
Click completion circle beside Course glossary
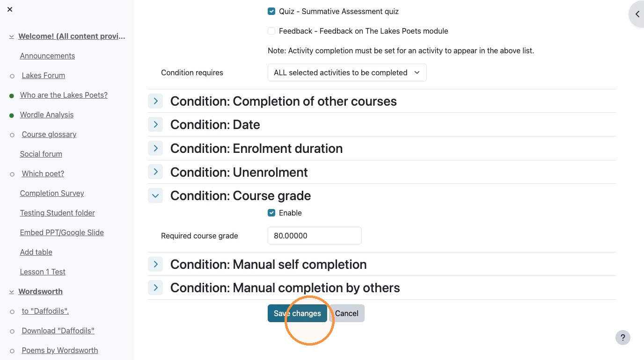12,135
